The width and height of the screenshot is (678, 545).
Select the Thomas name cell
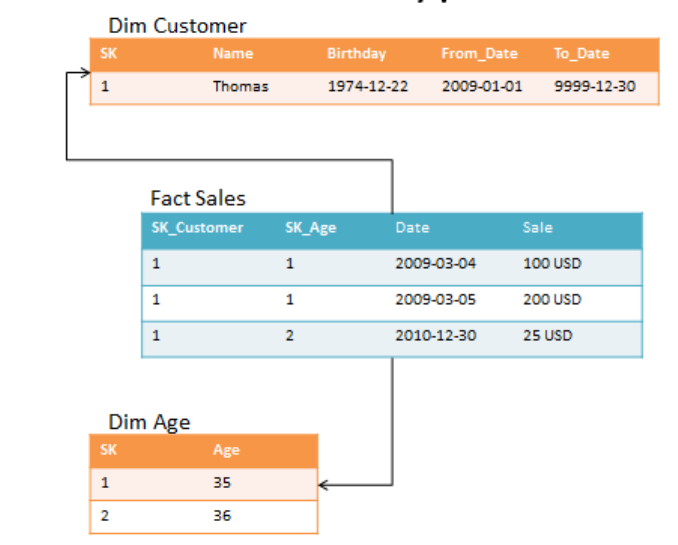pos(240,86)
